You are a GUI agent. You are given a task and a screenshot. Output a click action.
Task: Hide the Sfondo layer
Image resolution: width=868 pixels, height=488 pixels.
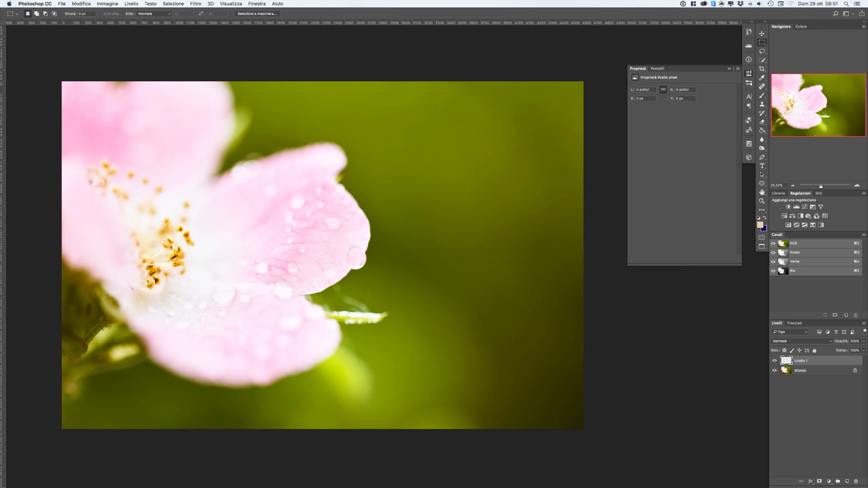[x=774, y=371]
